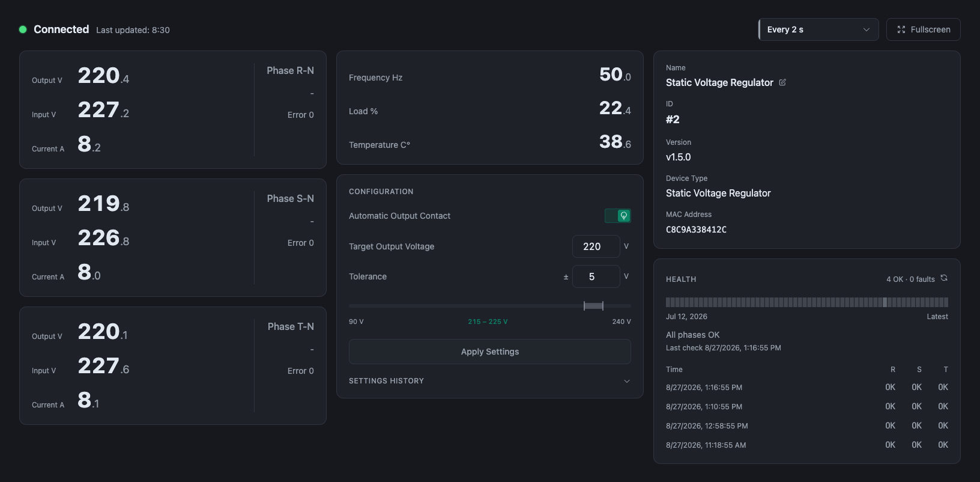Refresh the health check status icon
Screen dimensions: 980x482
944,278
